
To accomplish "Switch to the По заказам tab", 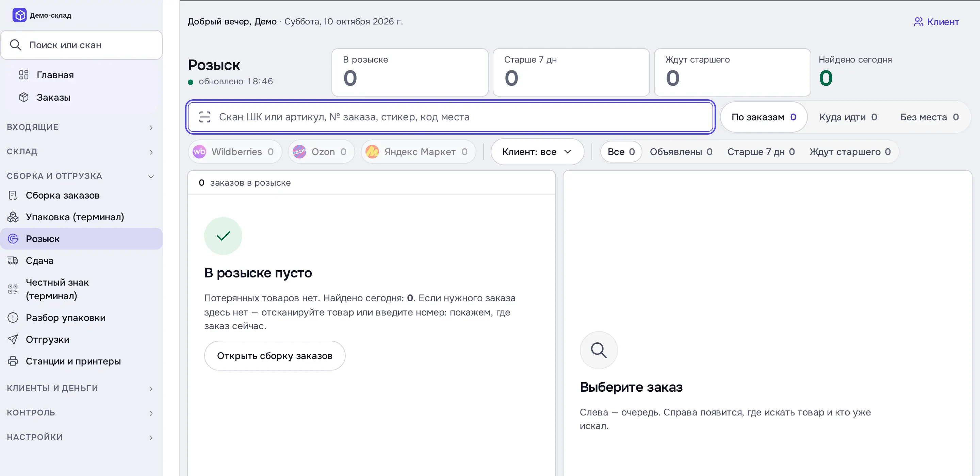I will pyautogui.click(x=764, y=117).
